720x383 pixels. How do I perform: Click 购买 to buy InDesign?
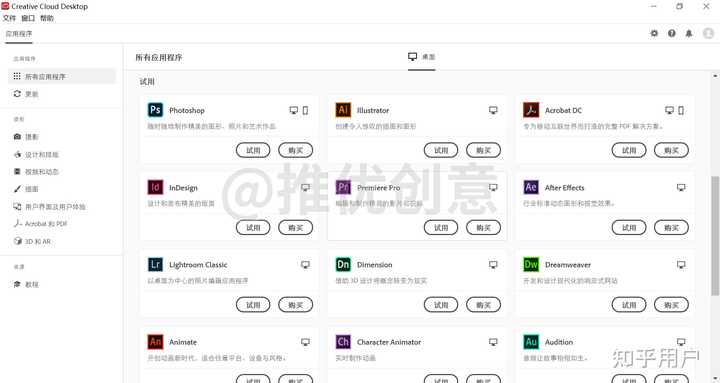296,227
